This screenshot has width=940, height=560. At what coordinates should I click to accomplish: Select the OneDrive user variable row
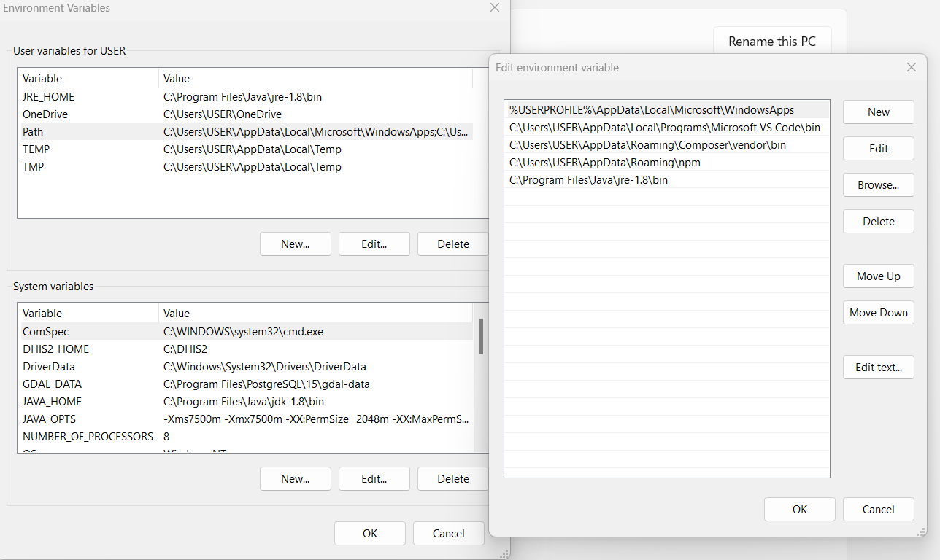tap(45, 114)
